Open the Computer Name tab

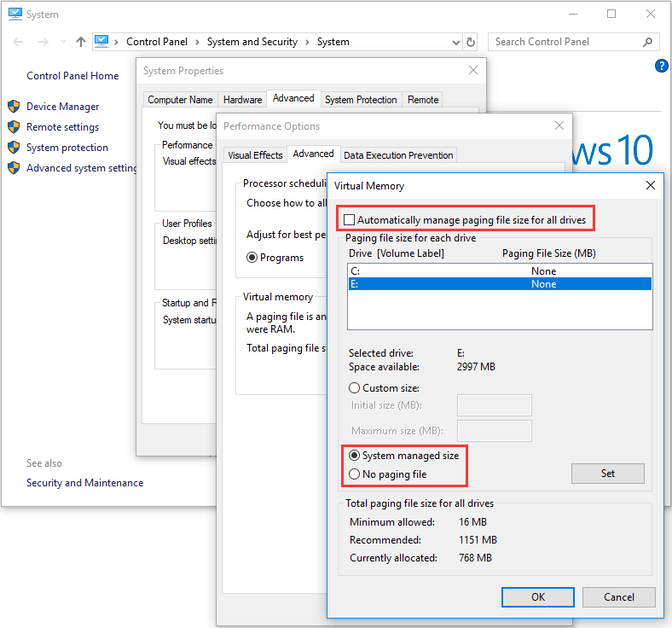click(x=180, y=100)
